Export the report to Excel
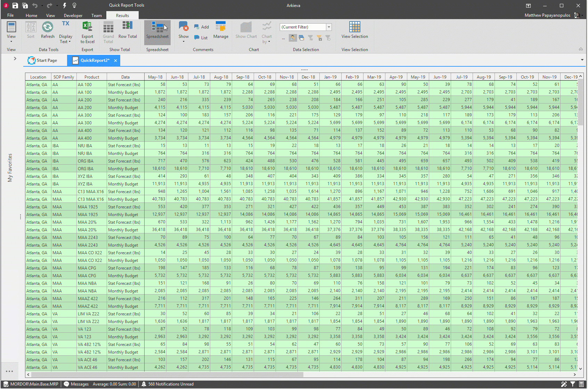 click(87, 32)
